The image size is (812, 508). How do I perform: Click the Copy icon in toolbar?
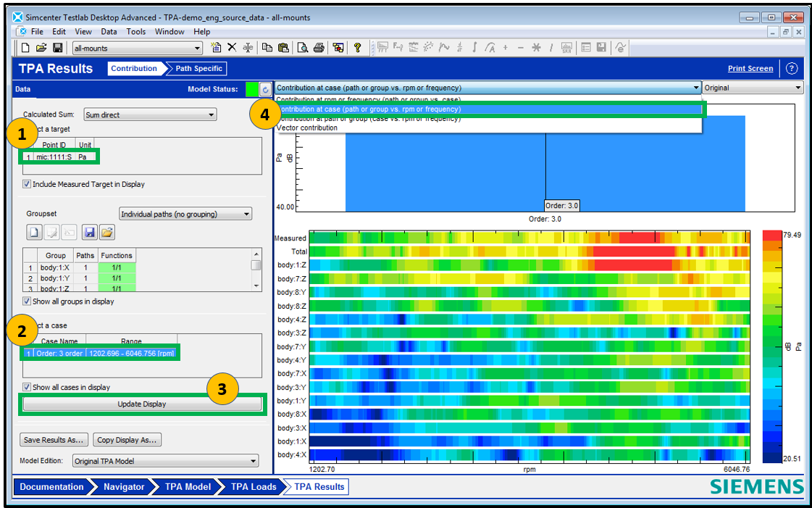267,48
